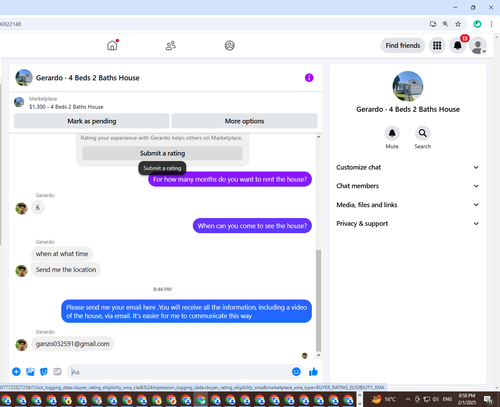Click Gerardo's message reading '6'
This screenshot has width=500, height=407.
[38, 208]
